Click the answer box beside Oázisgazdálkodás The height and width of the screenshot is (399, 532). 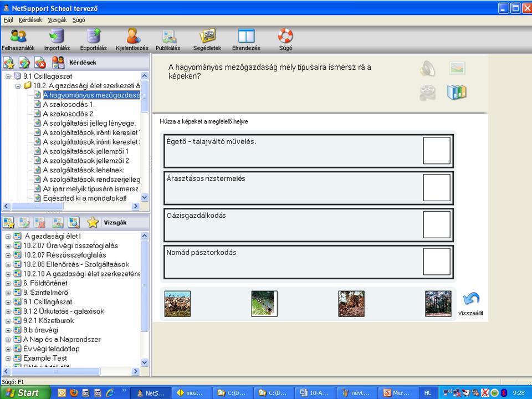tap(437, 224)
